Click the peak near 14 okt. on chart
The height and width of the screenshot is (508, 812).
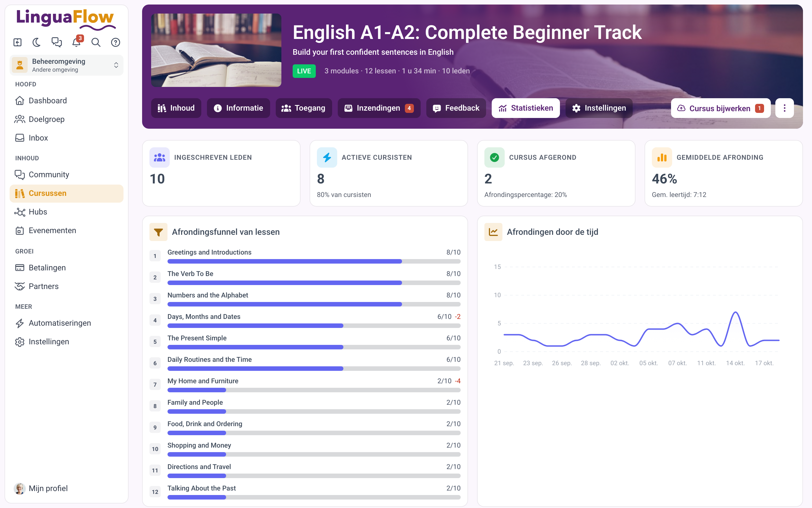[x=735, y=313]
